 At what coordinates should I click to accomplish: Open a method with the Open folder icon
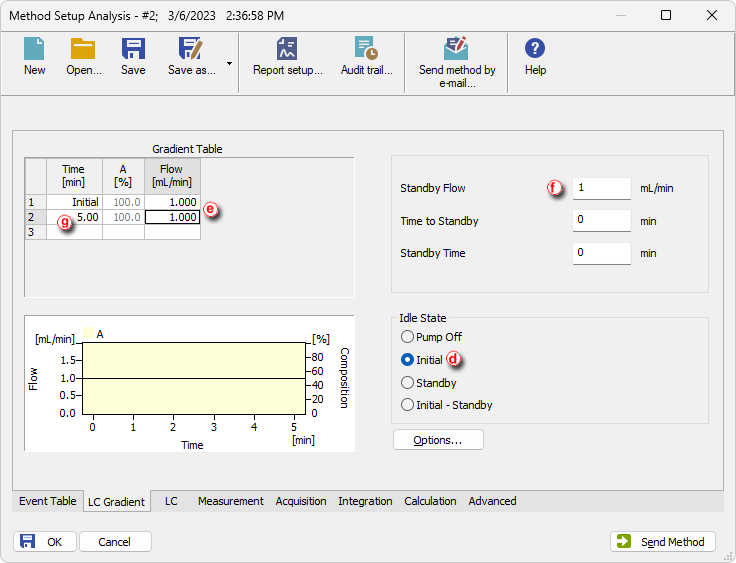(x=83, y=49)
